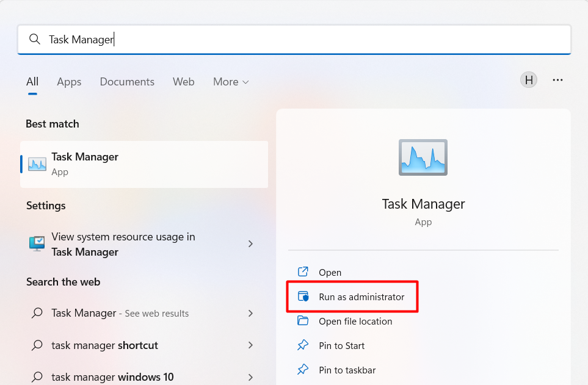This screenshot has width=588, height=385.
Task: Click the user account avatar labeled H
Action: coord(529,80)
